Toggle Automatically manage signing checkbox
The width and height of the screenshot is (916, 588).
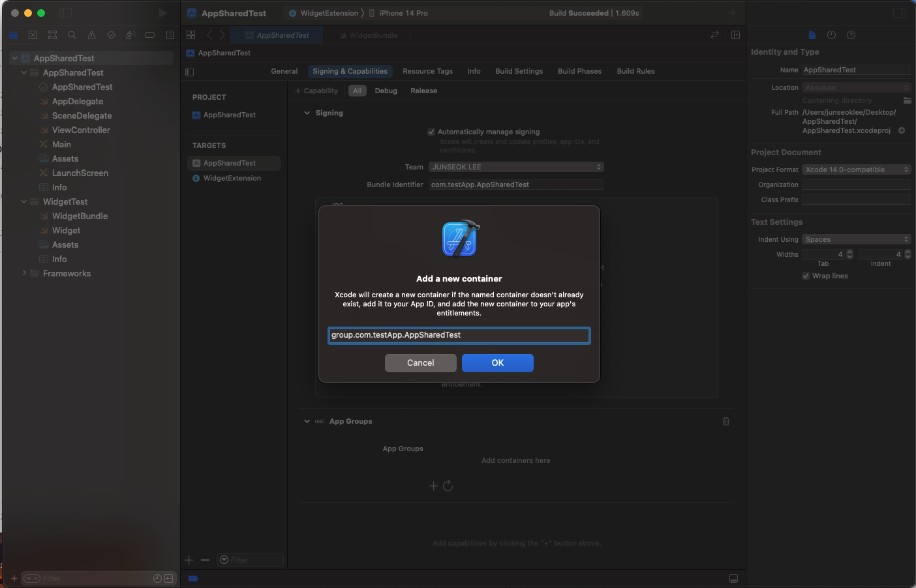431,132
